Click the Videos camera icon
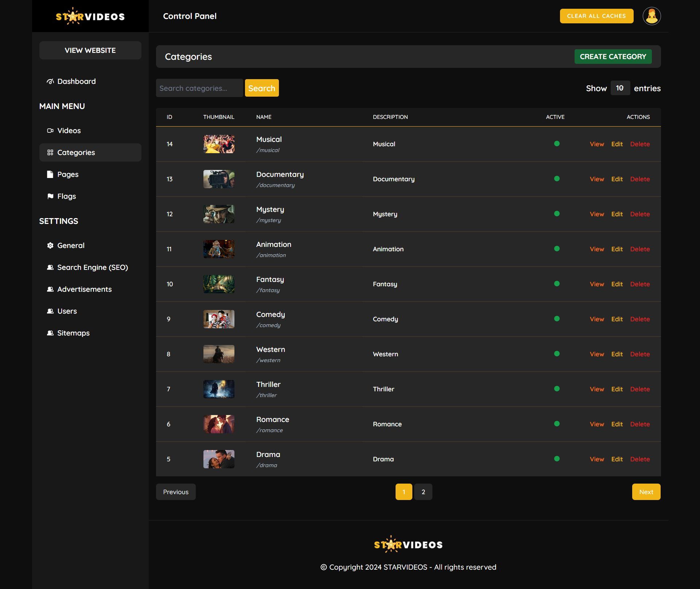700x589 pixels. pos(50,131)
